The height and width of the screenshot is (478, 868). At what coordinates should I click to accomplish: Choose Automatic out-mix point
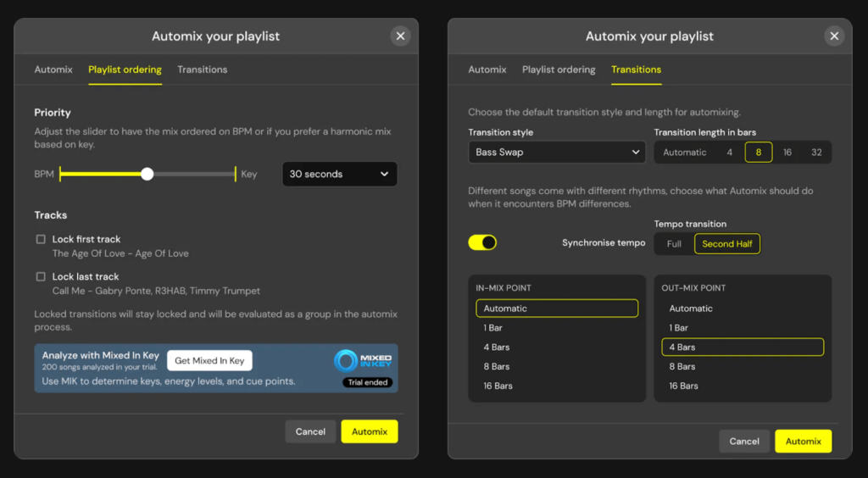743,308
